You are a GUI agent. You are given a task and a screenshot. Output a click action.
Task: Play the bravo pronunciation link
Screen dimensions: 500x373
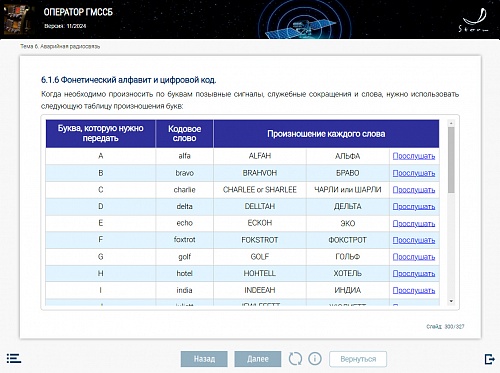pos(414,173)
